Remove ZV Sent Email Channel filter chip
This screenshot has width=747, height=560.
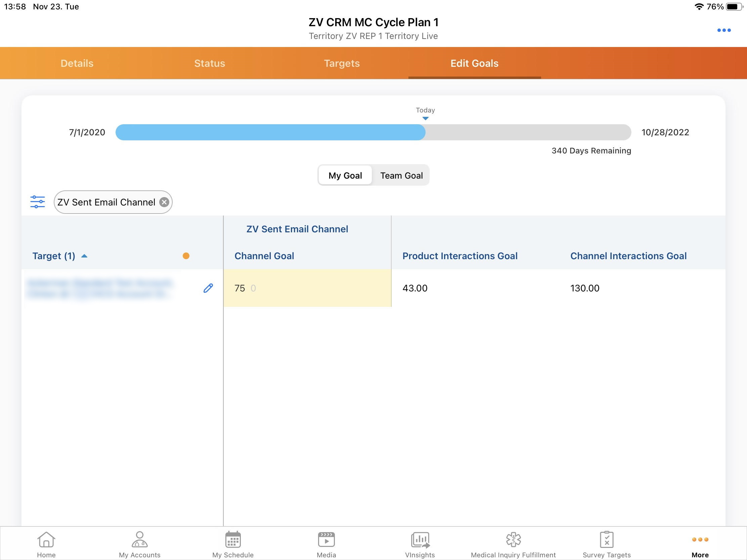point(164,202)
